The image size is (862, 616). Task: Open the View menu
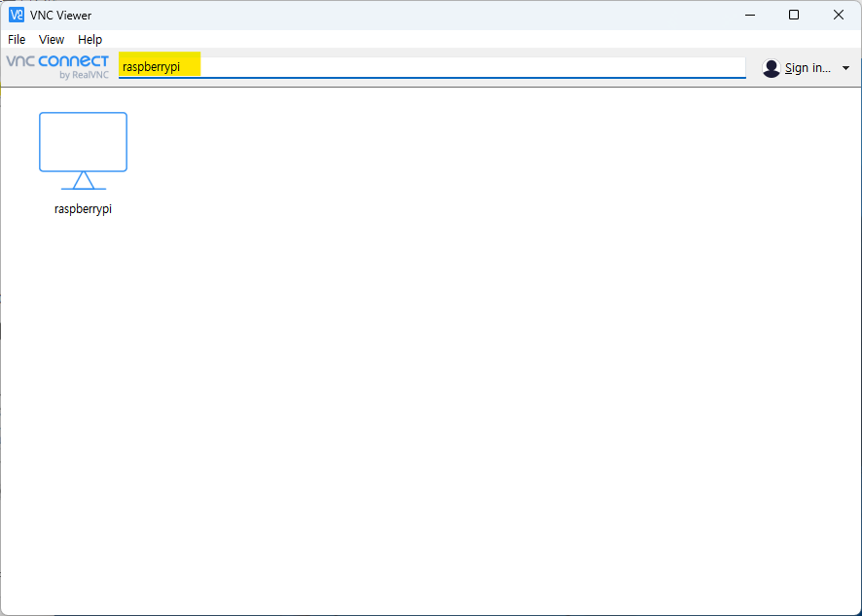tap(52, 40)
